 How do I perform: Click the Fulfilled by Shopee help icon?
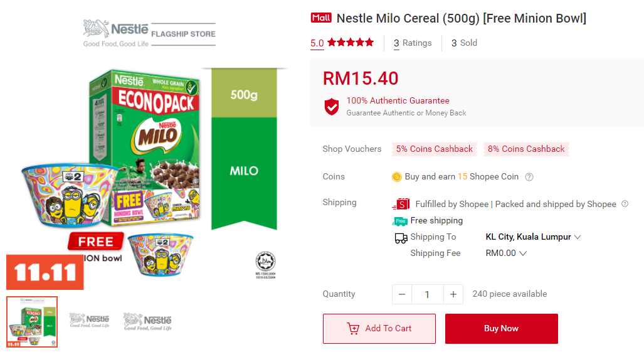[624, 204]
